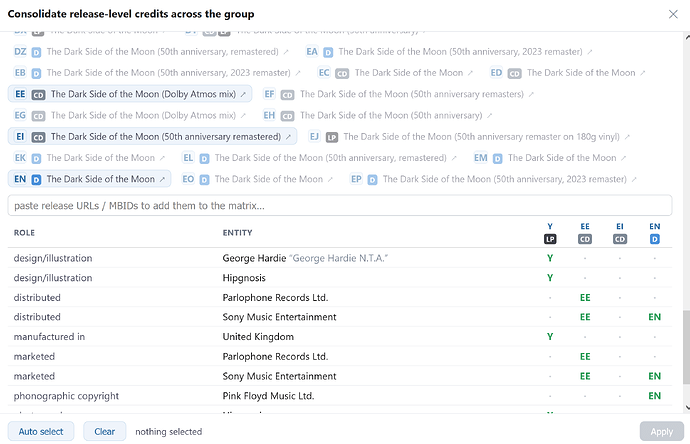The image size is (690, 444).
Task: Toggle the EG Dolby Atmos mix release
Action: pyautogui.click(x=130, y=115)
